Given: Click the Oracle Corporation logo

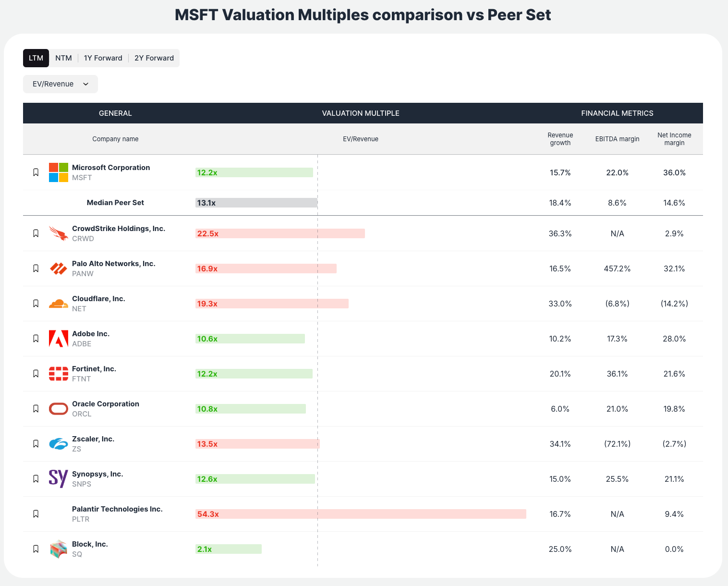Looking at the screenshot, I should coord(58,409).
